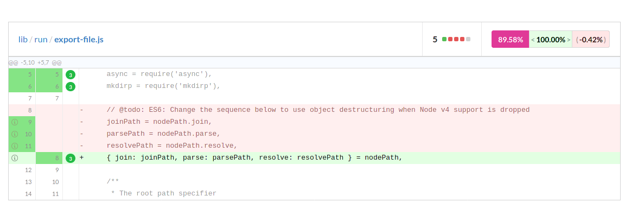Image resolution: width=644 pixels, height=221 pixels.
Task: Click the 89.58% coverage badge
Action: click(x=510, y=40)
